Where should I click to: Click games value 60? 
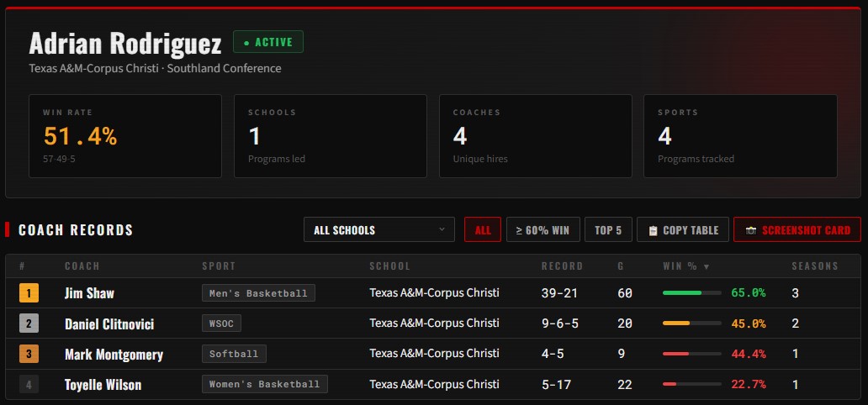(x=624, y=293)
